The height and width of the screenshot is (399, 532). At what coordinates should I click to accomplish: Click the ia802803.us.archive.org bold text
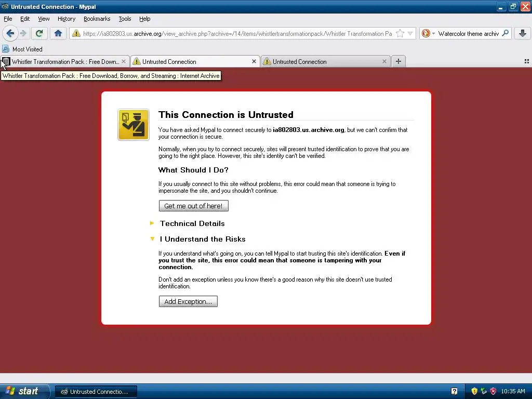(309, 130)
